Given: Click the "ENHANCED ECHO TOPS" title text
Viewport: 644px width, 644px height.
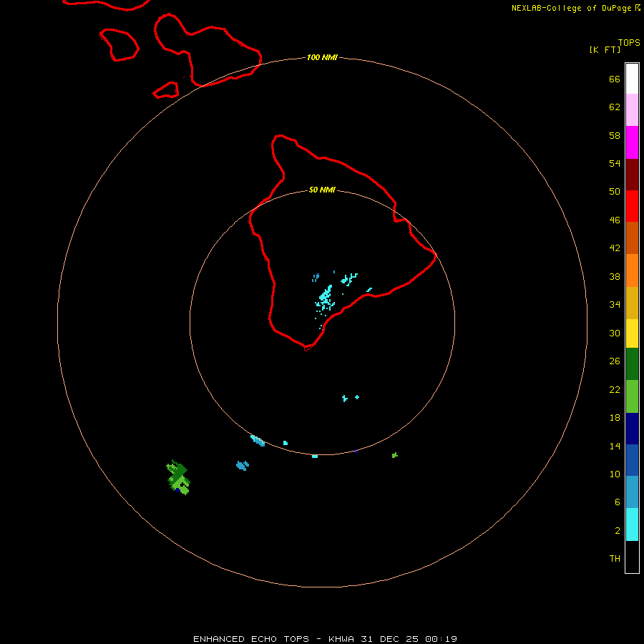Looking at the screenshot, I should tap(251, 639).
